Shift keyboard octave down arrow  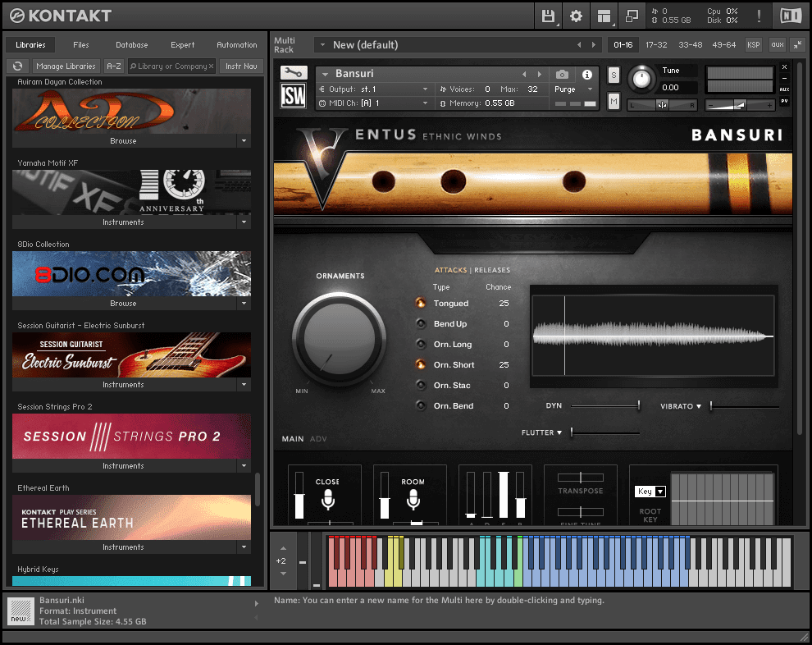283,574
